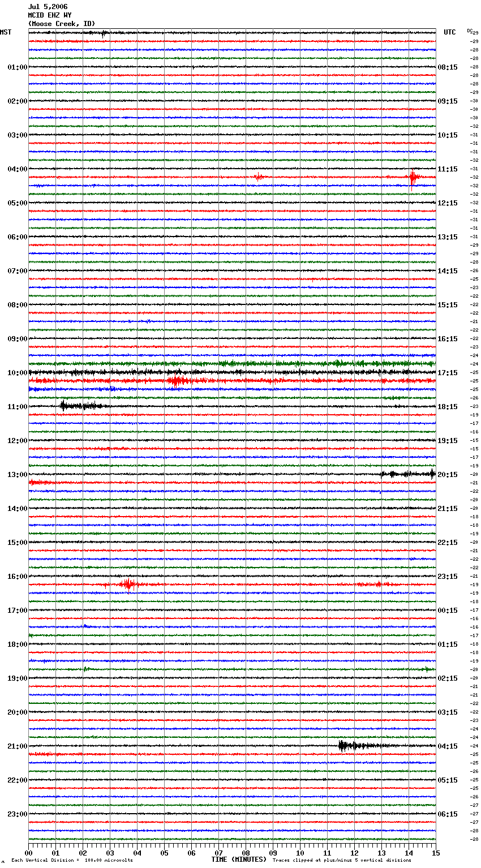Select the '21:00' MST hour label
481x868 pixels.
18,746
